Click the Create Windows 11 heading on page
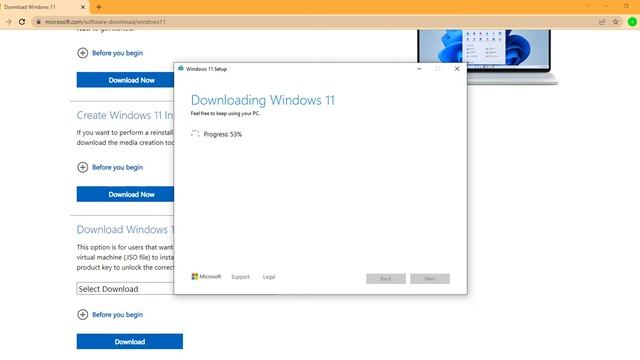640x360 pixels. tap(125, 115)
